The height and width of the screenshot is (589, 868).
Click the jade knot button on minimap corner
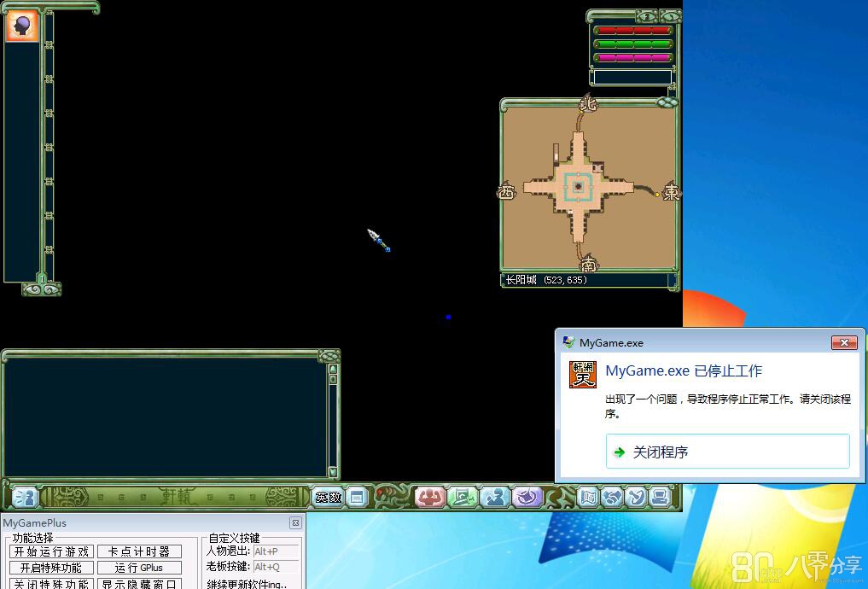tap(667, 102)
